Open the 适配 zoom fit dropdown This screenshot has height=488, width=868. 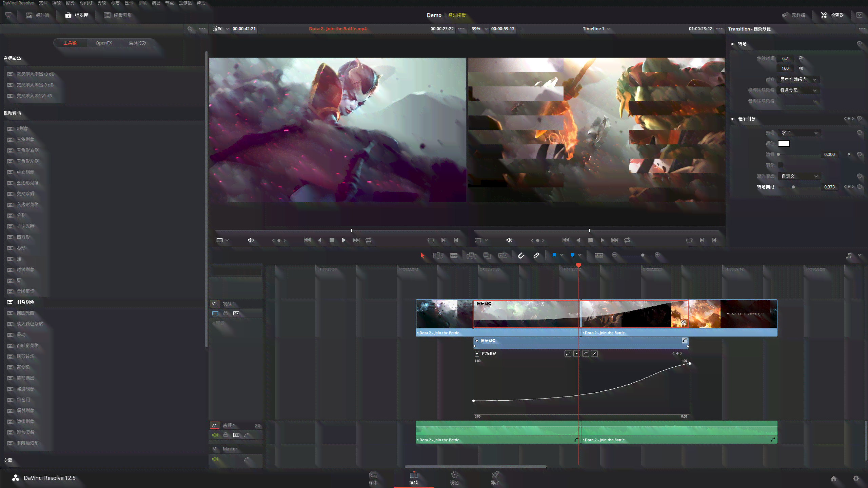pyautogui.click(x=221, y=29)
